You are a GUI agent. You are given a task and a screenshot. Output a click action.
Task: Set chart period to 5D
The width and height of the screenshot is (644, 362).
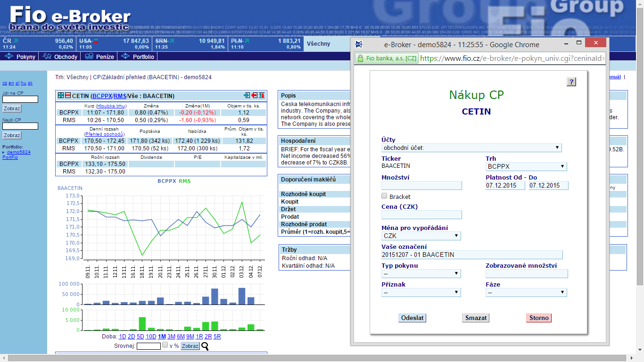[x=140, y=337]
